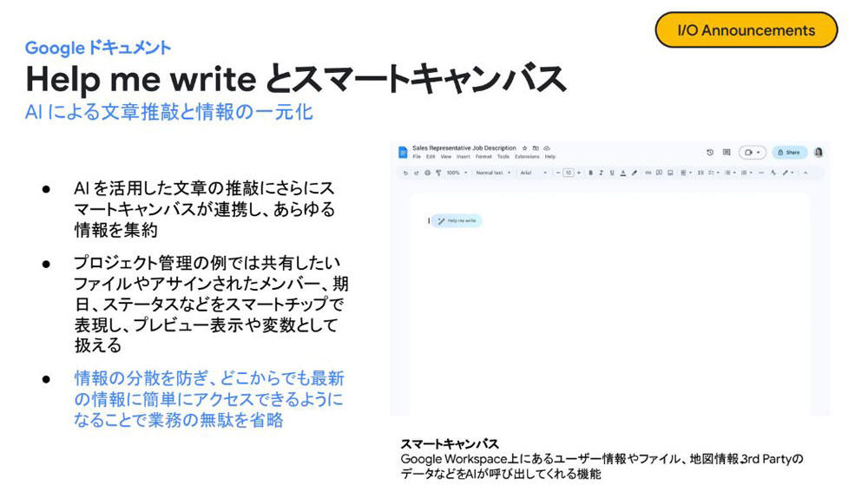Open the text alignment dropdown
This screenshot has width=868, height=485.
[686, 173]
